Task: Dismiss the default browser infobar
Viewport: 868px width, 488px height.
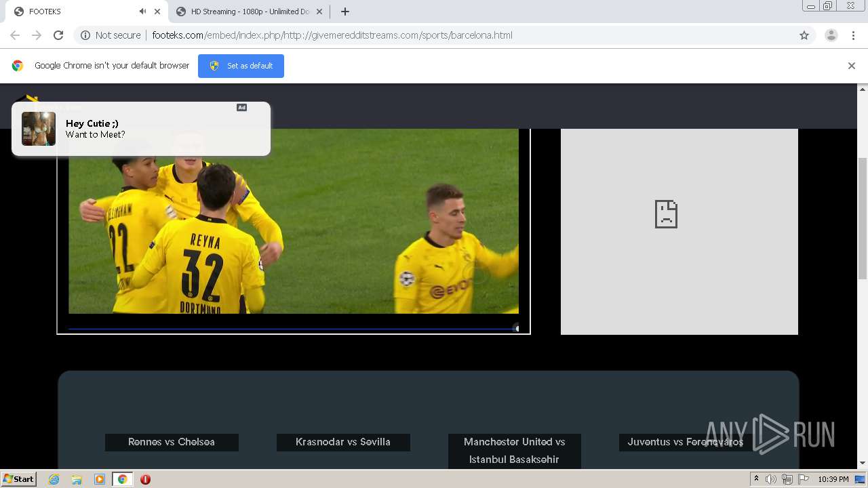Action: click(852, 66)
